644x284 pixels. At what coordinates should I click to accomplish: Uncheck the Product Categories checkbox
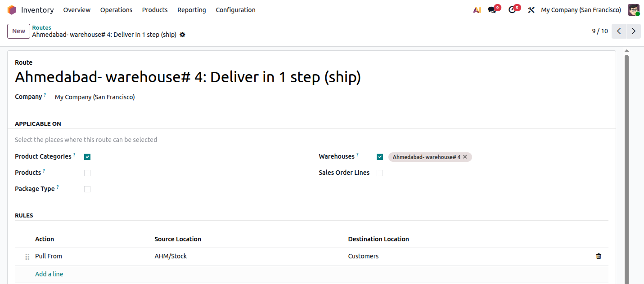[x=87, y=157]
